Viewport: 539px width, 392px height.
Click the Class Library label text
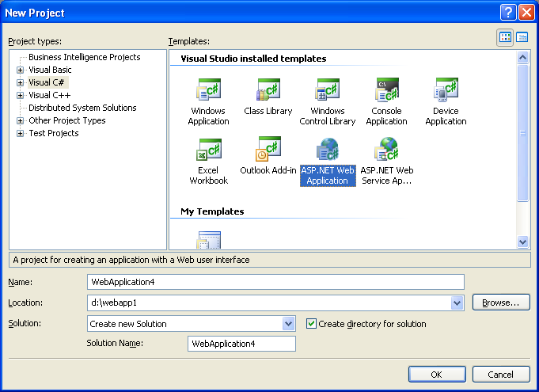268,111
